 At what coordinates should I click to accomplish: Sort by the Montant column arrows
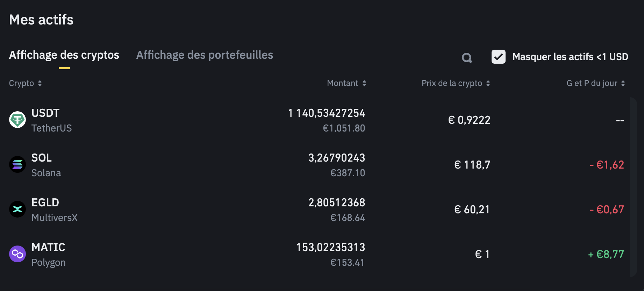(x=364, y=83)
